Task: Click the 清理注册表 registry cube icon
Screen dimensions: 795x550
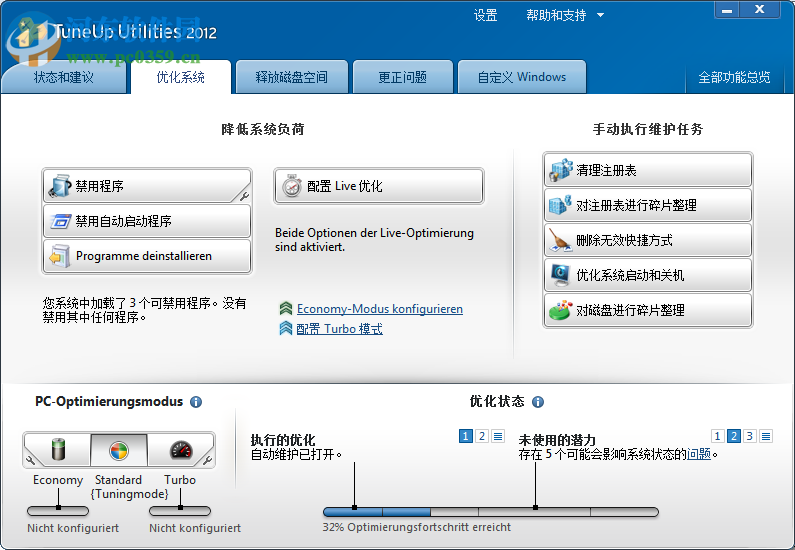Action: tap(560, 170)
